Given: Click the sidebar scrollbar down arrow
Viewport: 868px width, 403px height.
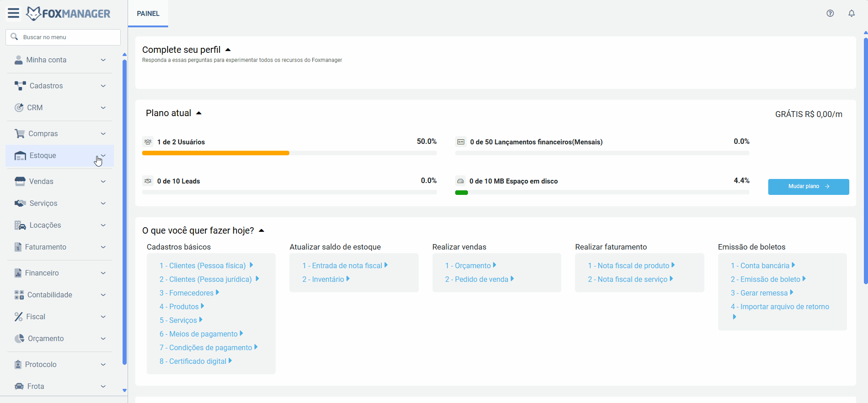Looking at the screenshot, I should click(x=124, y=390).
